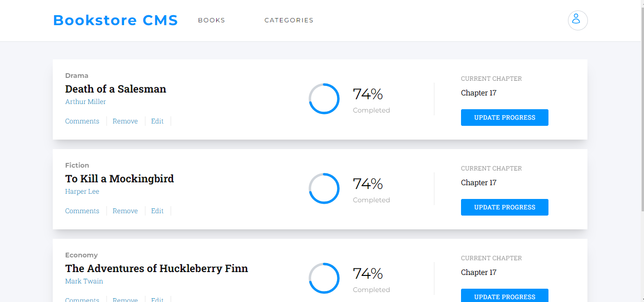
Task: Select author Mark Twain
Action: [84, 281]
